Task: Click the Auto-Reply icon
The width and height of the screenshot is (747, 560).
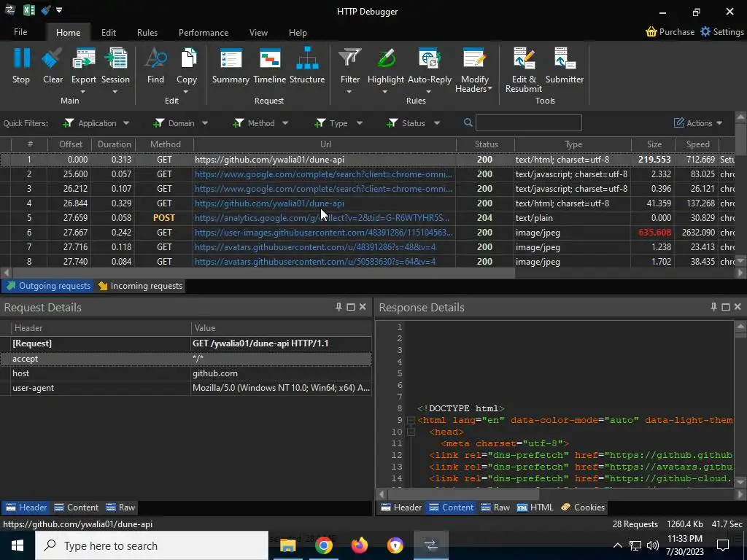Action: pyautogui.click(x=429, y=58)
